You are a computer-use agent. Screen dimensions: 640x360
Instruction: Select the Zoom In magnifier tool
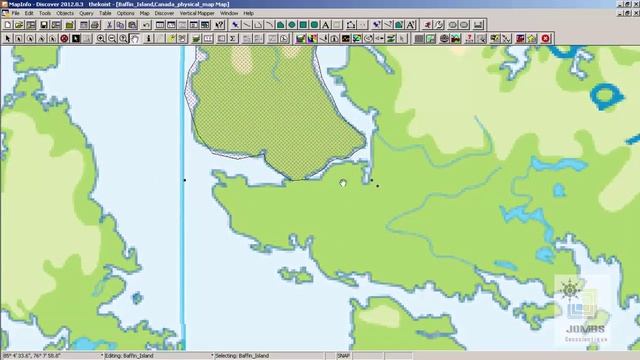pyautogui.click(x=100, y=38)
